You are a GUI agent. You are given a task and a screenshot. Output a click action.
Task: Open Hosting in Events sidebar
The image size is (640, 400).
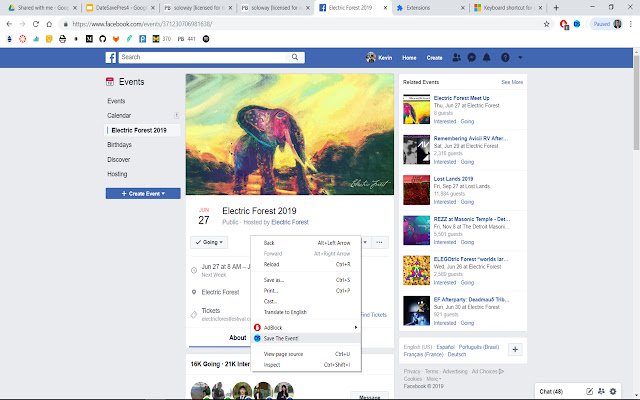click(117, 174)
